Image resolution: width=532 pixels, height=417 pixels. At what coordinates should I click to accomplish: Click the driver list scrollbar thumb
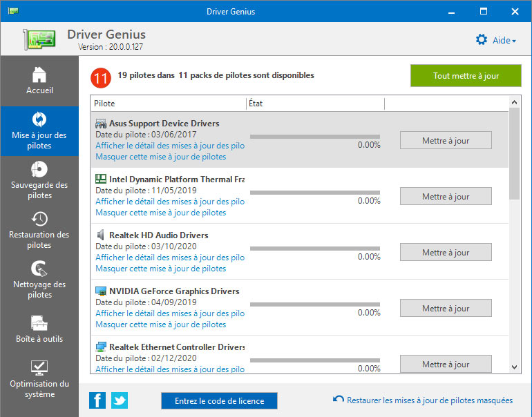click(x=514, y=153)
